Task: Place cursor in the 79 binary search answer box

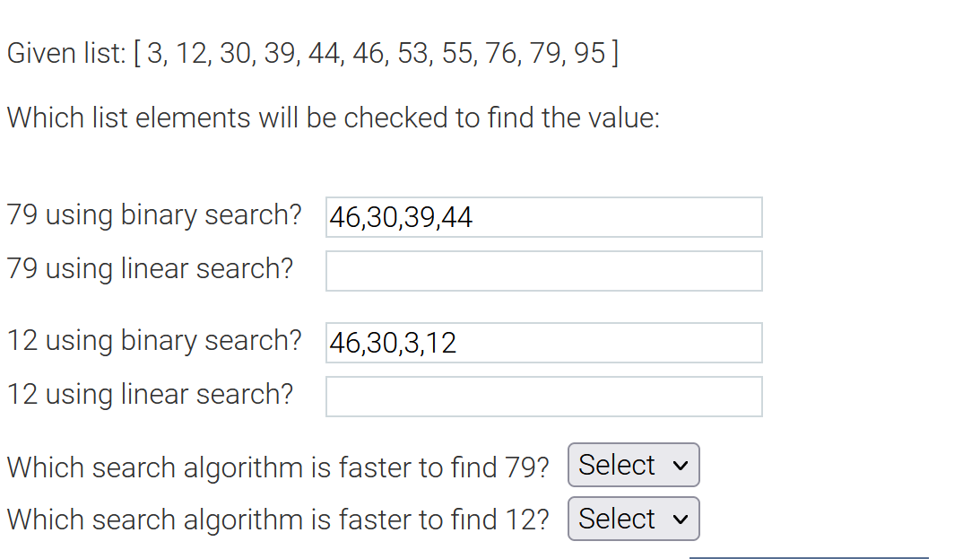Action: pos(542,216)
